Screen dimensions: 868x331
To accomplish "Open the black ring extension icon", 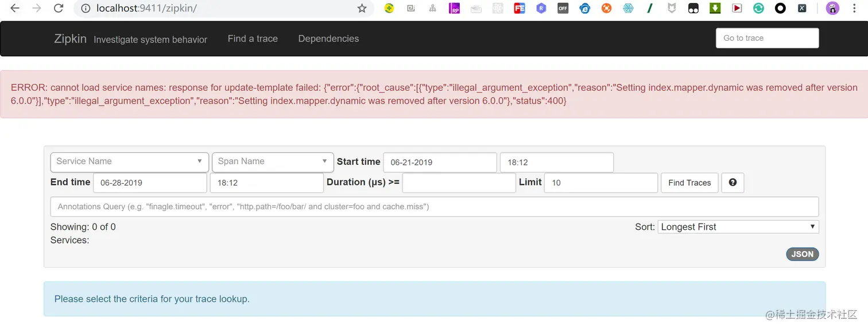I will [780, 9].
